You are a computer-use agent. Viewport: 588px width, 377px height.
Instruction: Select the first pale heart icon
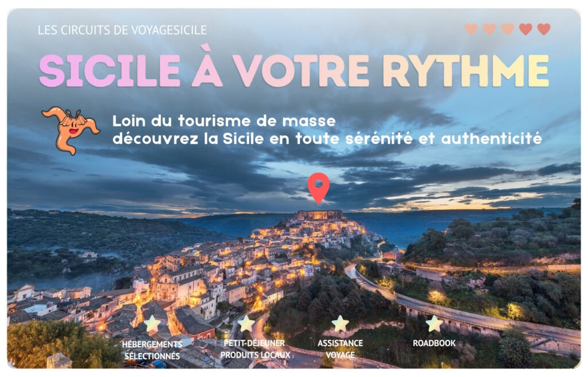(471, 29)
